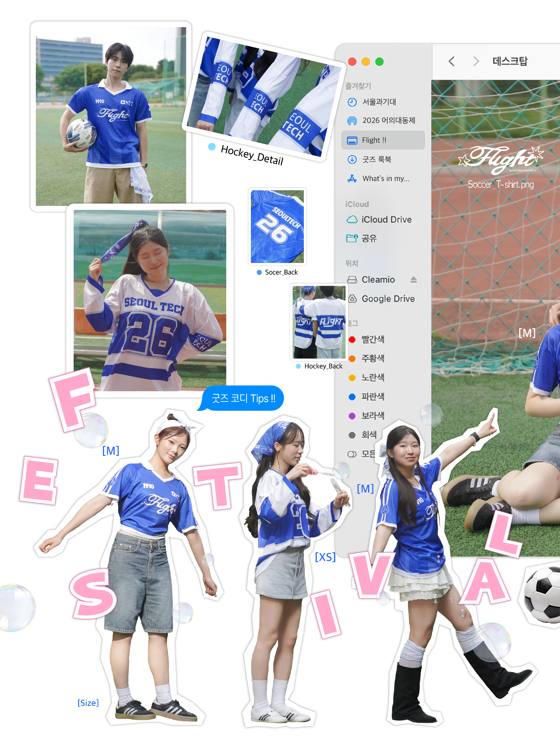Click the Google Drive sidebar icon
Viewport: 560px width, 747px height.
(x=352, y=299)
